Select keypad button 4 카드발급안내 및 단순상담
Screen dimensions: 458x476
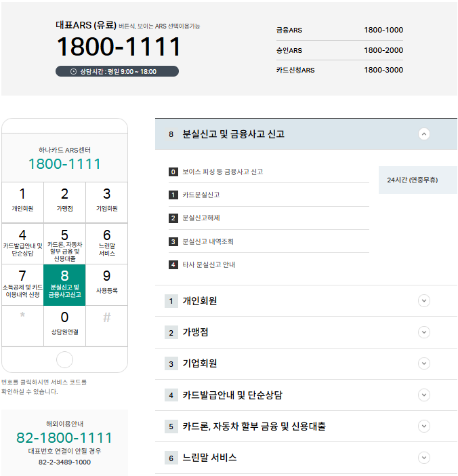coord(23,244)
